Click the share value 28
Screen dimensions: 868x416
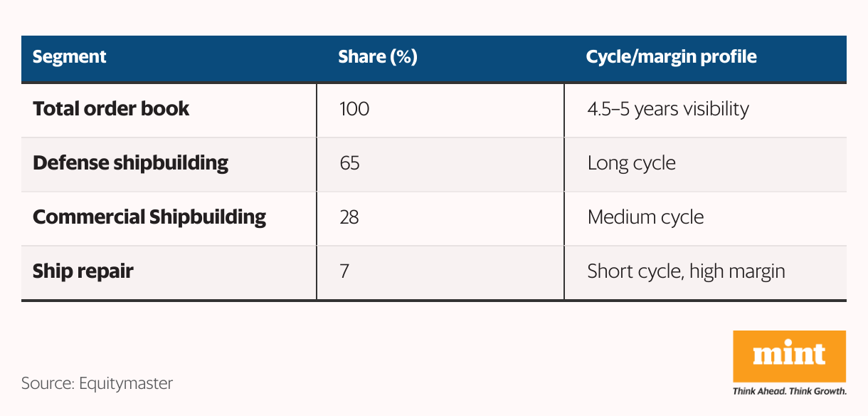pos(349,217)
